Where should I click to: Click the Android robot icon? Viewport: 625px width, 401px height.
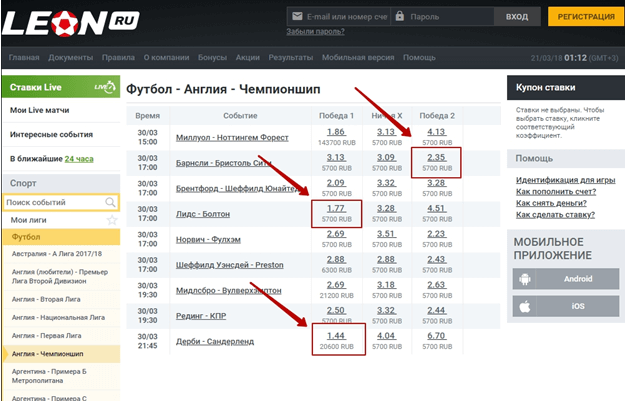(525, 279)
